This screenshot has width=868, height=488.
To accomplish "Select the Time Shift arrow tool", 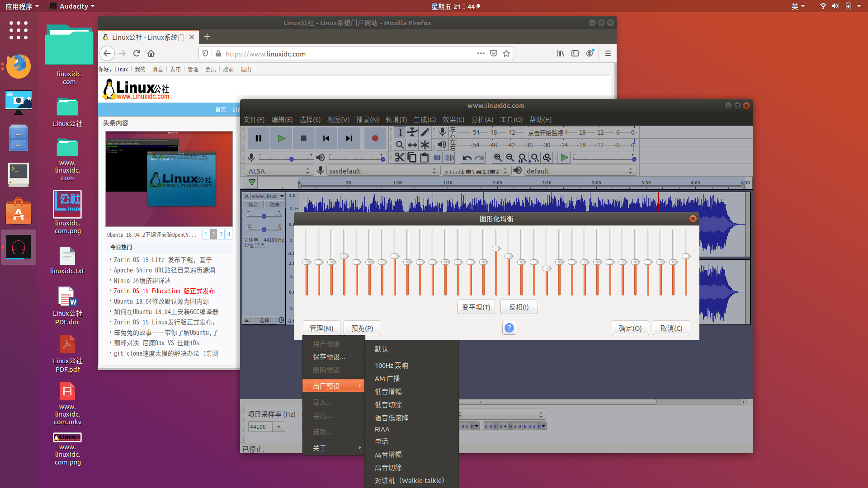I will [412, 145].
